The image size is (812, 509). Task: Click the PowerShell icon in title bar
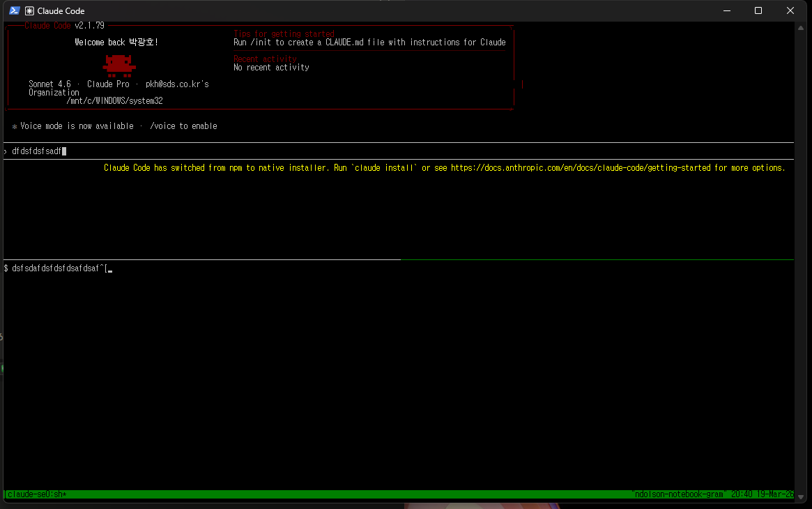click(x=15, y=10)
